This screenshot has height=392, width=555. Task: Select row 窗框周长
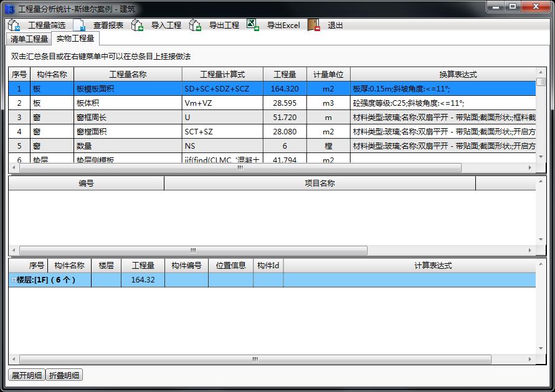tap(272, 118)
